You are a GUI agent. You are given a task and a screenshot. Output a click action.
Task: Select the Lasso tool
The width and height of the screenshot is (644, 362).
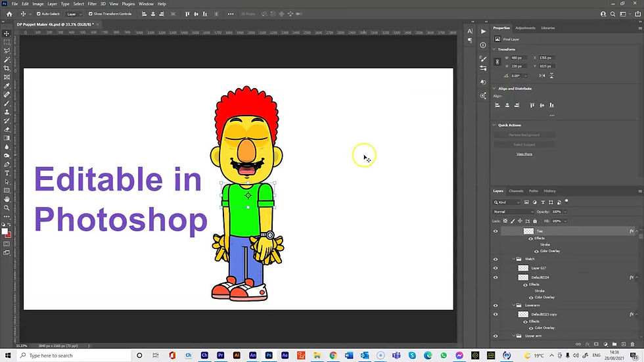(x=7, y=51)
